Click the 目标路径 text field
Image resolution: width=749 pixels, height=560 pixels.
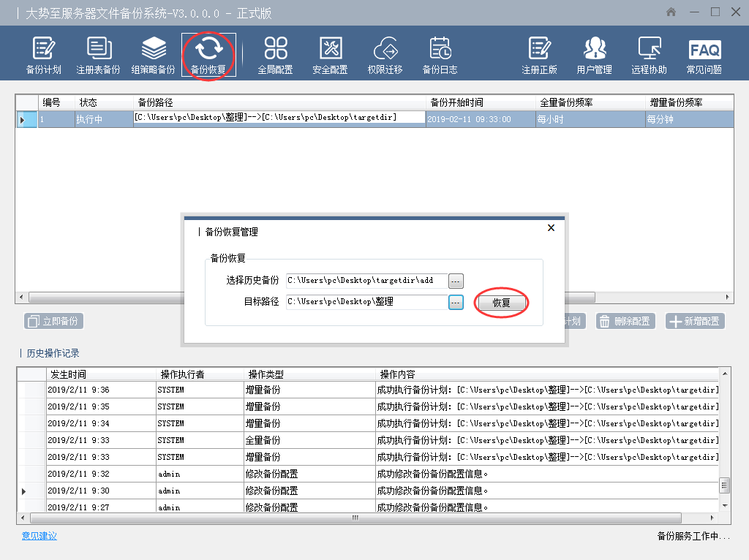tap(366, 302)
